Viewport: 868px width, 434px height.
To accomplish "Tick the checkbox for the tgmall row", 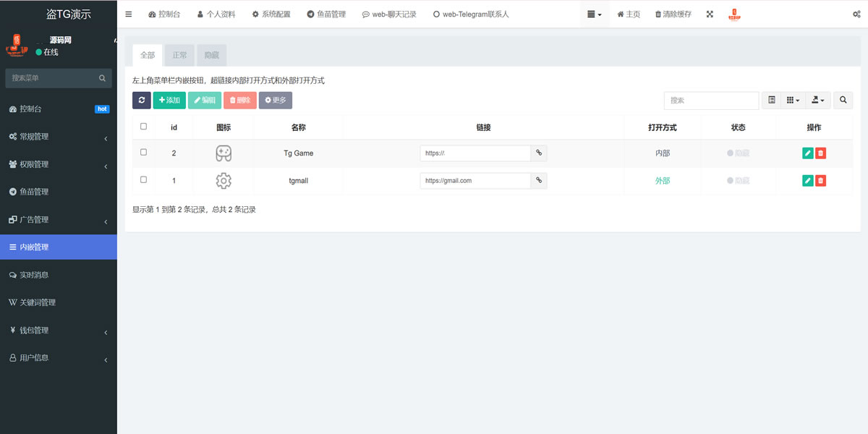I will click(x=143, y=179).
